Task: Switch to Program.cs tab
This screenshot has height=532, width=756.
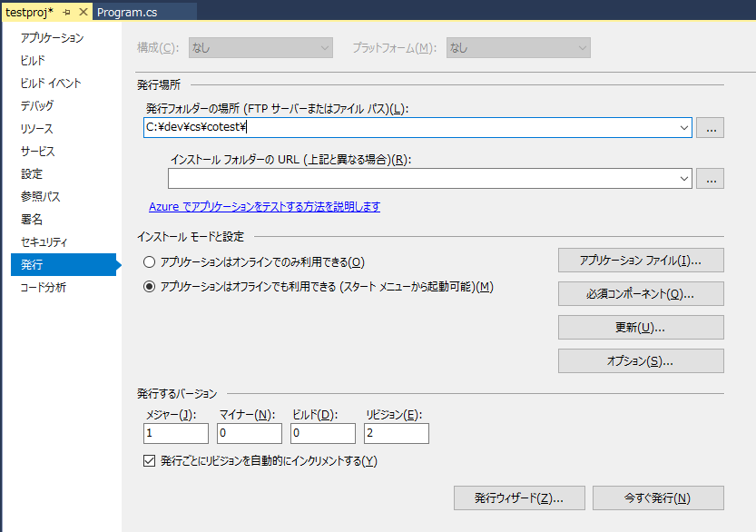Action: coord(127,12)
